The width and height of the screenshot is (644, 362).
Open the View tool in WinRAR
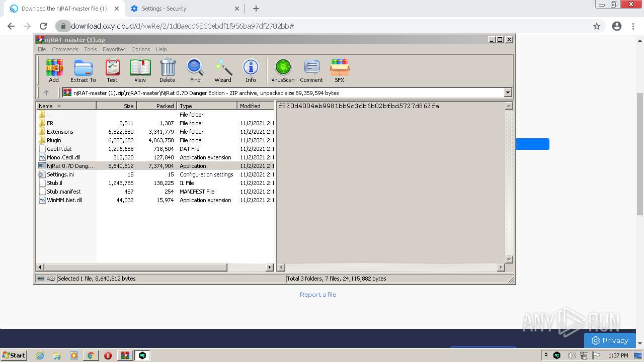140,70
